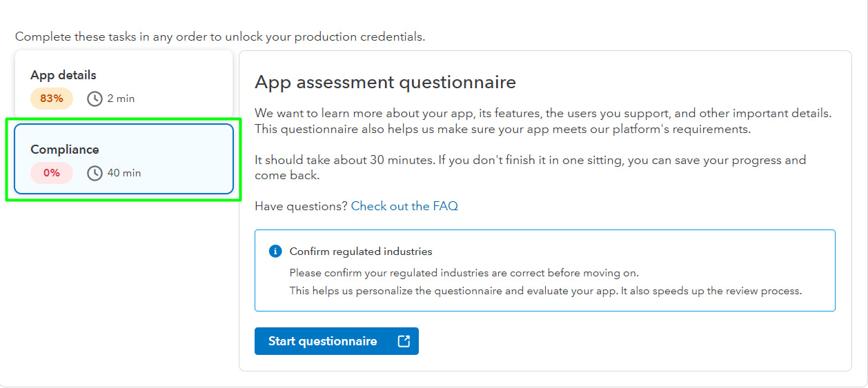Click the blue info icon in banner
Viewport: 868px width, 388px height.
(x=275, y=252)
